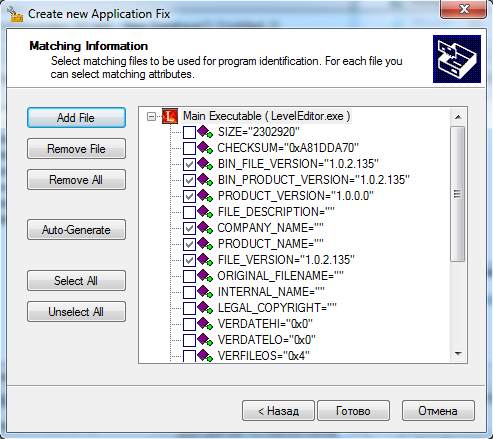Click the attribute icon beside PRODUCT_VERSION
Viewport: 493px width, 439px height.
pos(205,196)
